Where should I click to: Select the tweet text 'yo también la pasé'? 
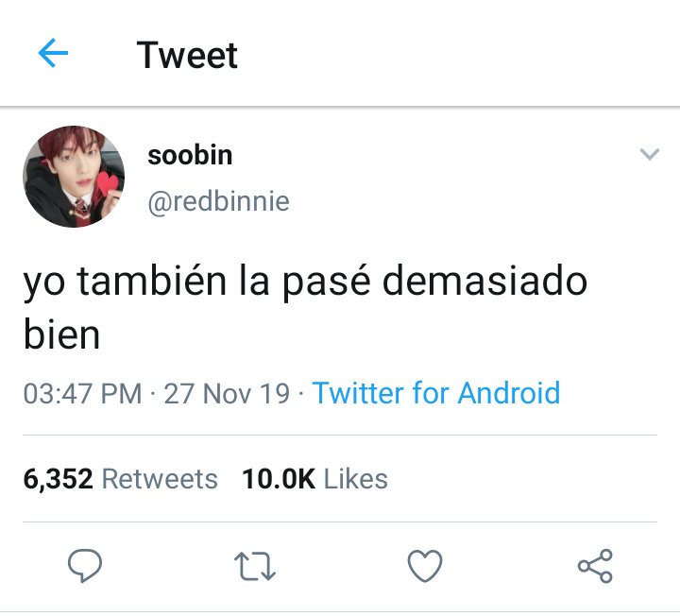pyautogui.click(x=196, y=282)
